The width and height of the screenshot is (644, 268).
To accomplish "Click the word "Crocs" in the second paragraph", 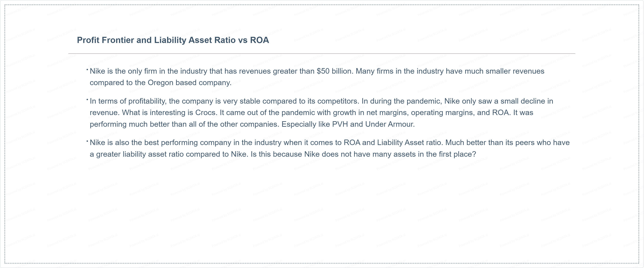I will click(205, 113).
